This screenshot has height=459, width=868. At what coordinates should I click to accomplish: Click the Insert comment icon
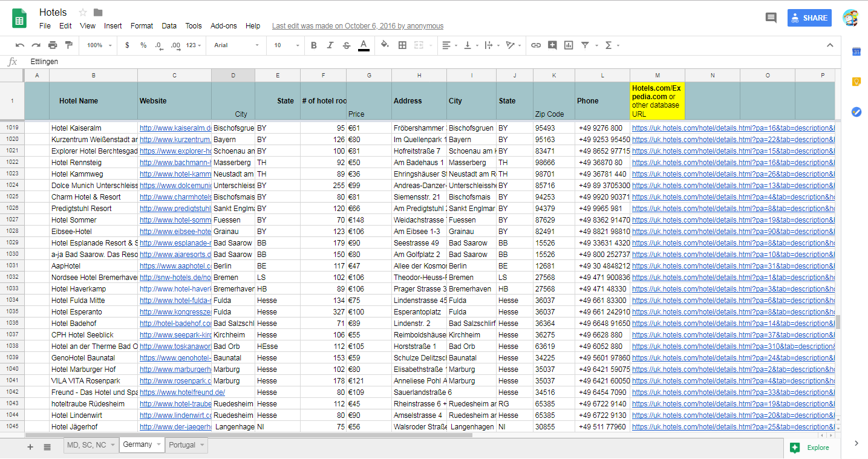[x=552, y=45]
